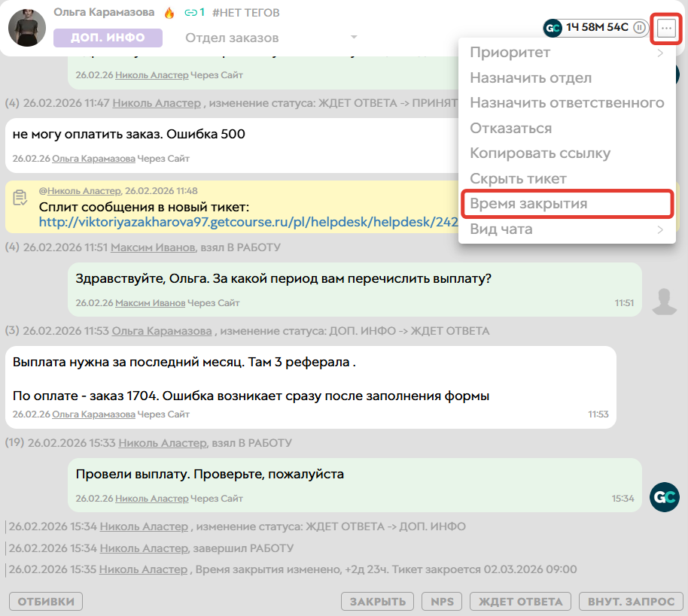Open Николь Аластер link in 15:33 взял В РАБОТУ line
The height and width of the screenshot is (616, 688).
[x=163, y=443]
